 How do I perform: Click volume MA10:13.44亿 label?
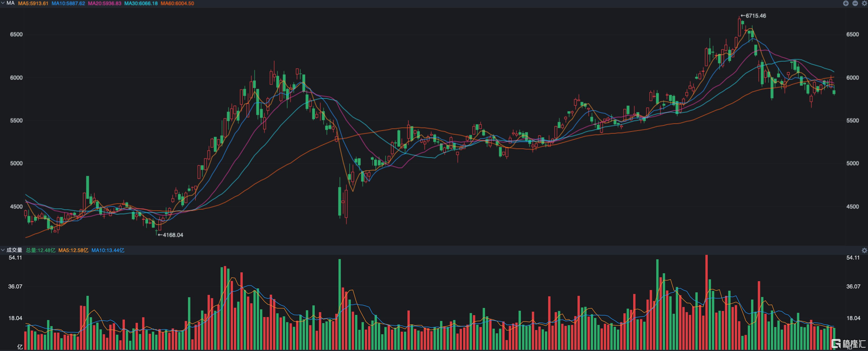pyautogui.click(x=108, y=250)
